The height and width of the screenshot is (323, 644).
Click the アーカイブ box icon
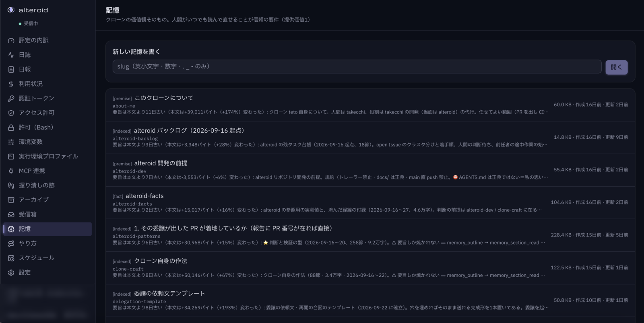tap(11, 200)
